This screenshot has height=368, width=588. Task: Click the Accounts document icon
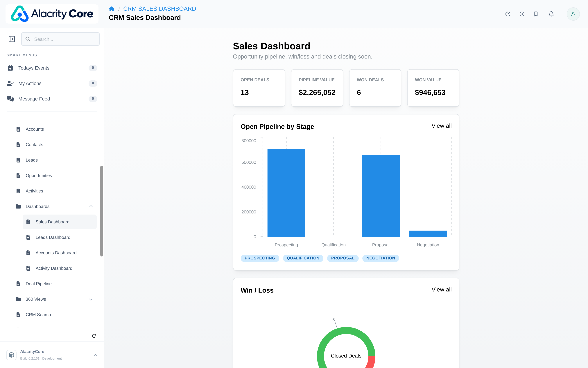pos(18,129)
